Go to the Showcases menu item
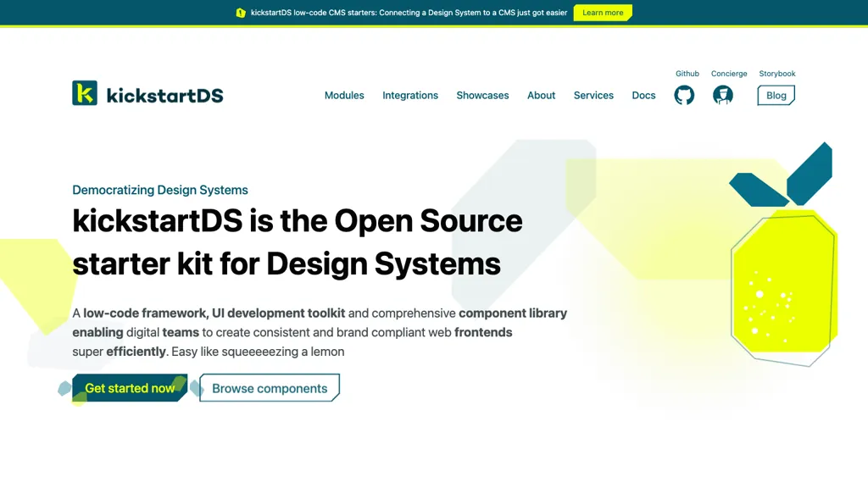Viewport: 868px width, 488px height. 482,95
